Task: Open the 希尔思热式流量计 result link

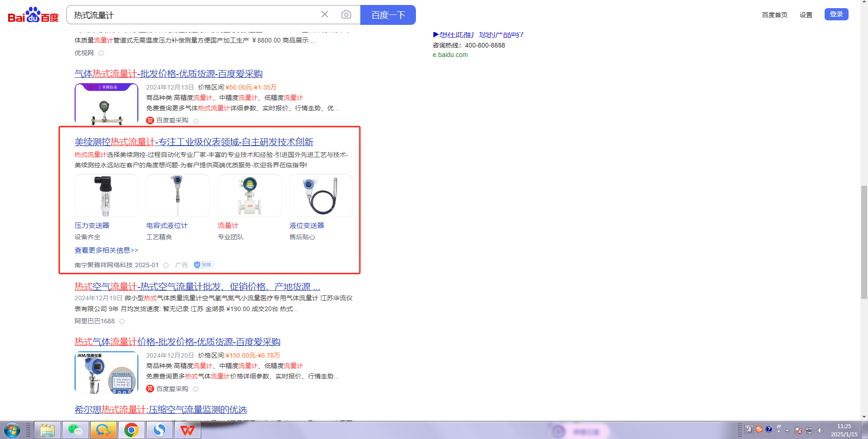Action: click(x=161, y=410)
